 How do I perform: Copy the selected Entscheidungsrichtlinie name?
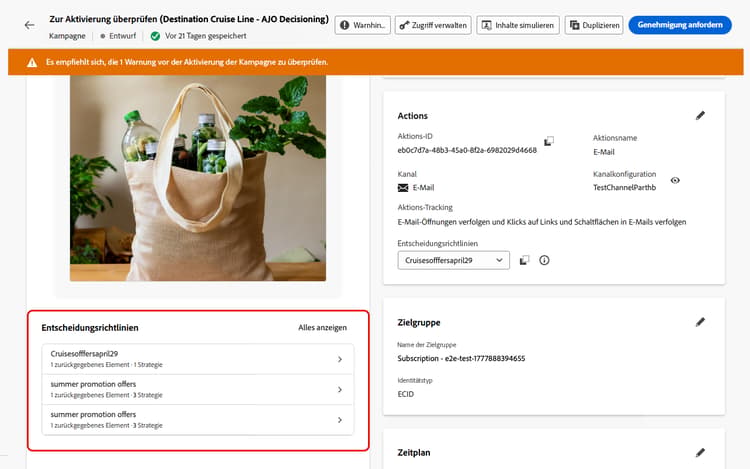[x=525, y=260]
